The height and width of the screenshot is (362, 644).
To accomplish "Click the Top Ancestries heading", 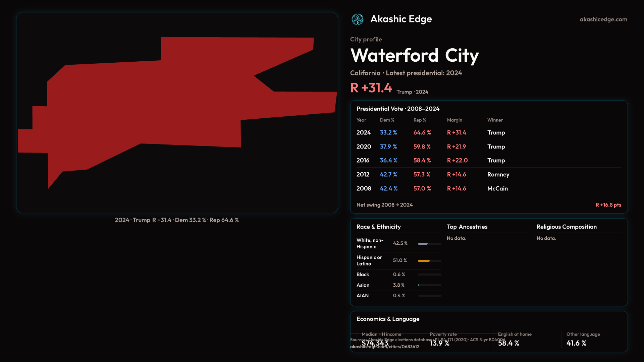I will coord(467,227).
